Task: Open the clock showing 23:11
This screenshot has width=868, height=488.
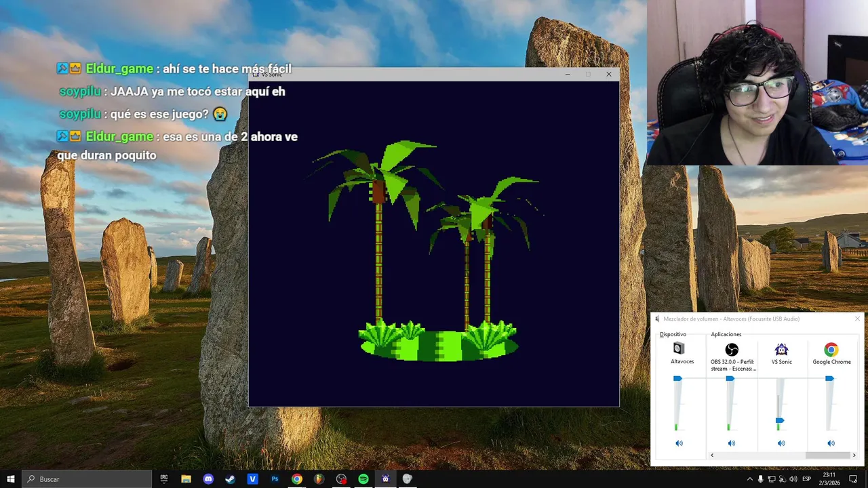Action: coord(829,479)
